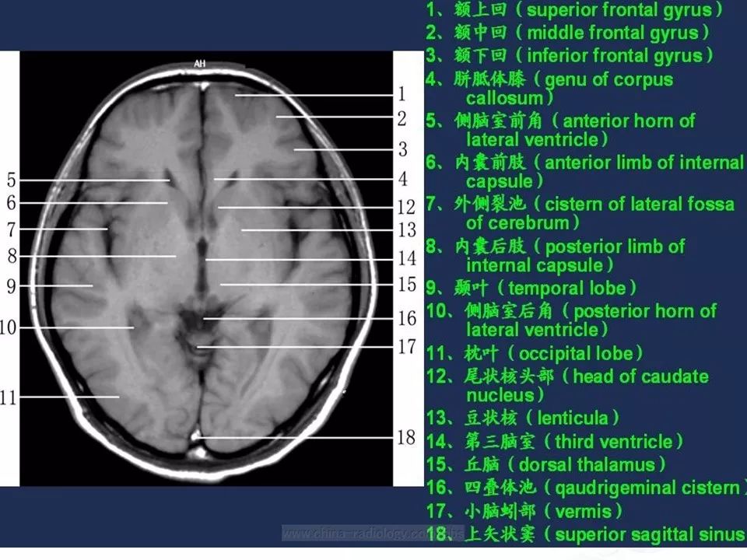Click number label 10 left of the MRI
The image size is (747, 560).
point(8,327)
